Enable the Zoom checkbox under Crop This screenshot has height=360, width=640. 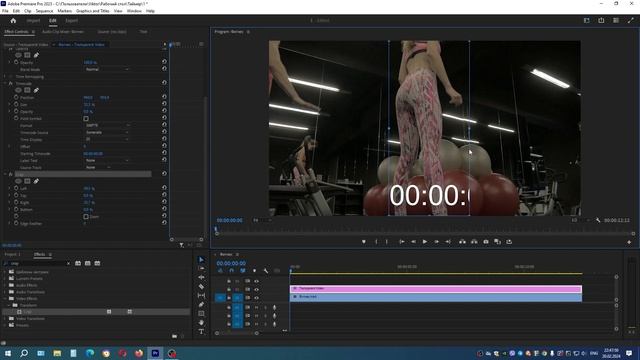(x=86, y=217)
